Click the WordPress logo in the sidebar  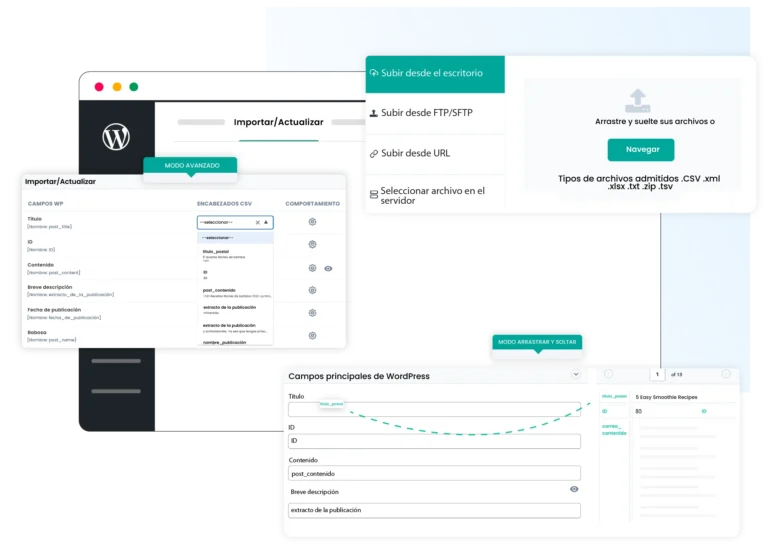[116, 137]
